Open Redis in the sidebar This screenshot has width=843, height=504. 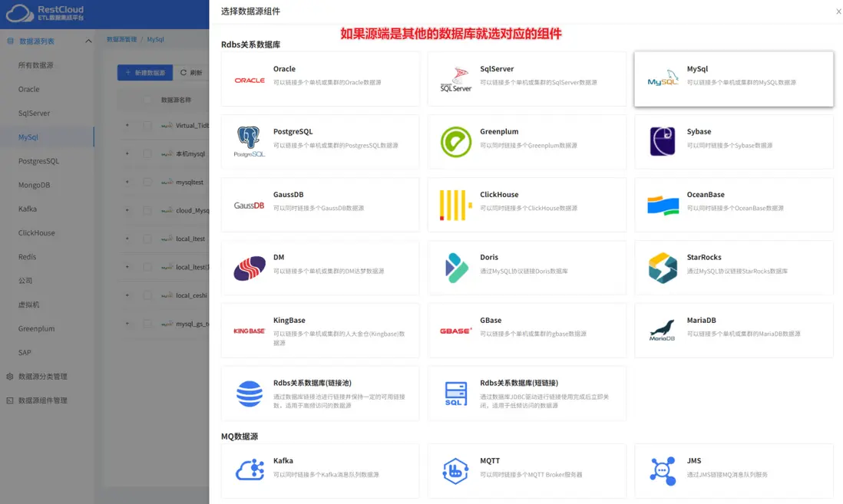pyautogui.click(x=27, y=257)
